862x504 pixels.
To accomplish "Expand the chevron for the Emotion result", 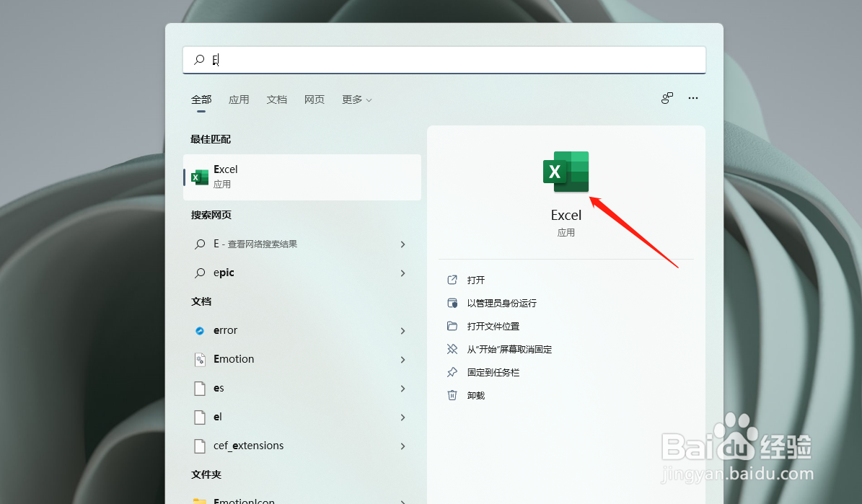I will click(403, 360).
